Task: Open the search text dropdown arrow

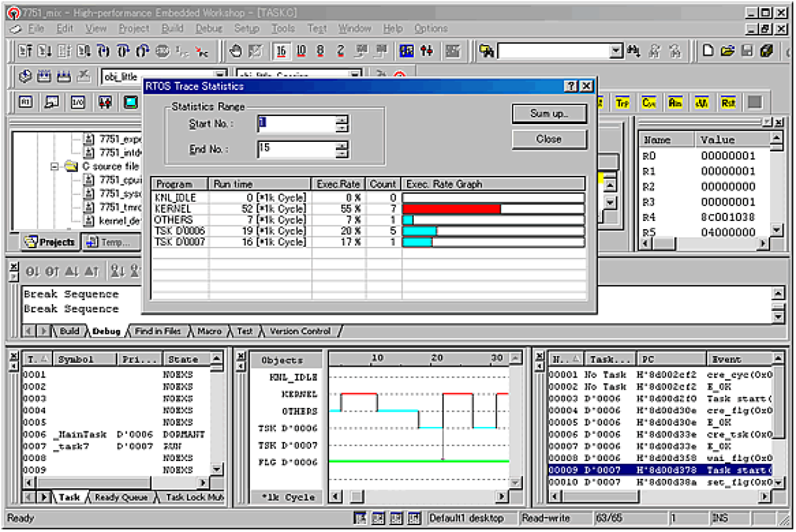Action: (x=615, y=50)
